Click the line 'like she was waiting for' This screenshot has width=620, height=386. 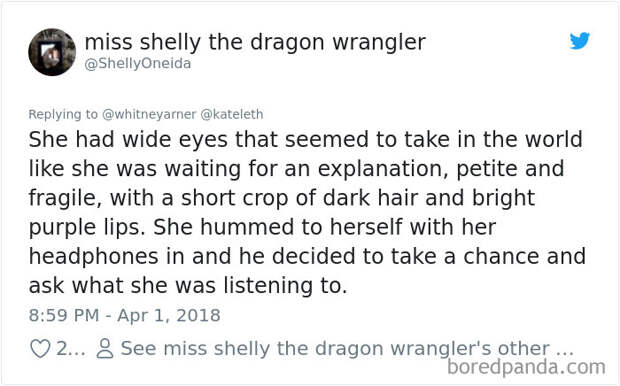tap(296, 168)
